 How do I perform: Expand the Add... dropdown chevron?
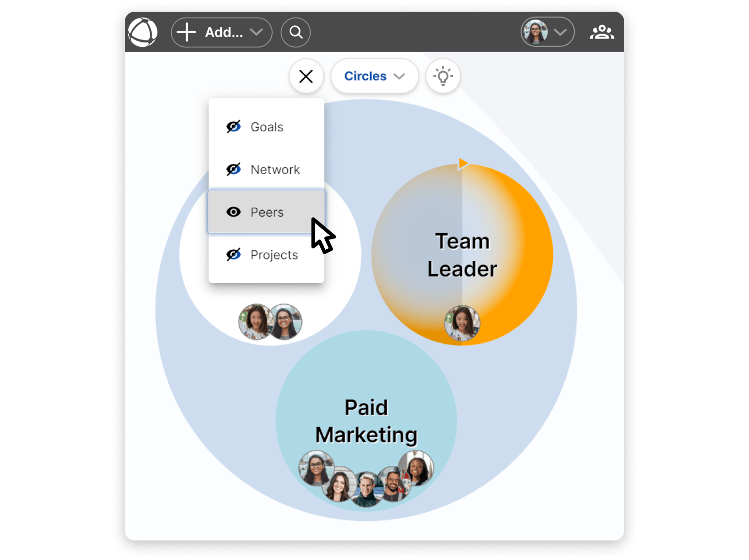coord(256,32)
